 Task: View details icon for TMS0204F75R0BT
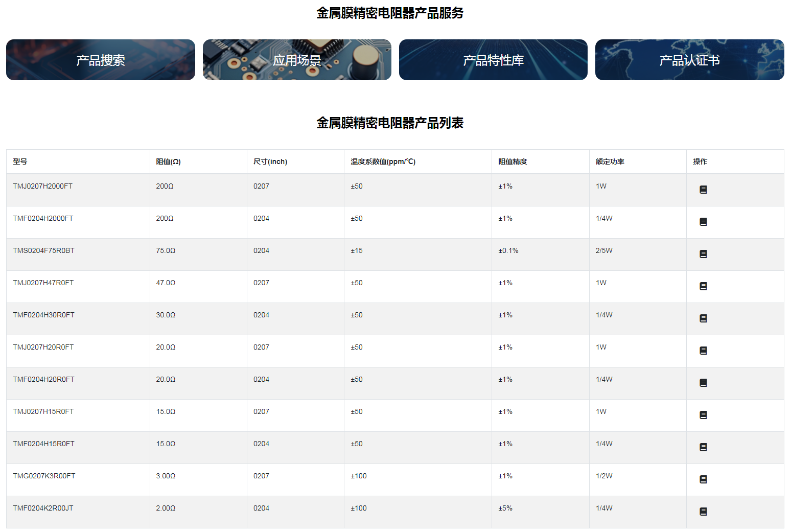click(703, 254)
